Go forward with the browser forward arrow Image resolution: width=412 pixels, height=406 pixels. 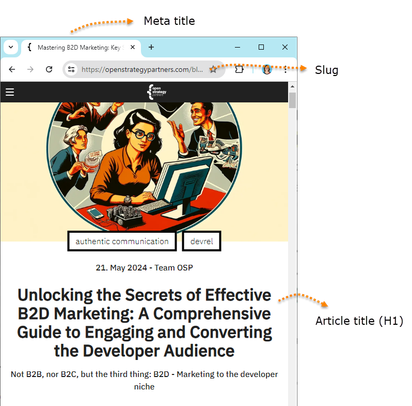click(30, 69)
